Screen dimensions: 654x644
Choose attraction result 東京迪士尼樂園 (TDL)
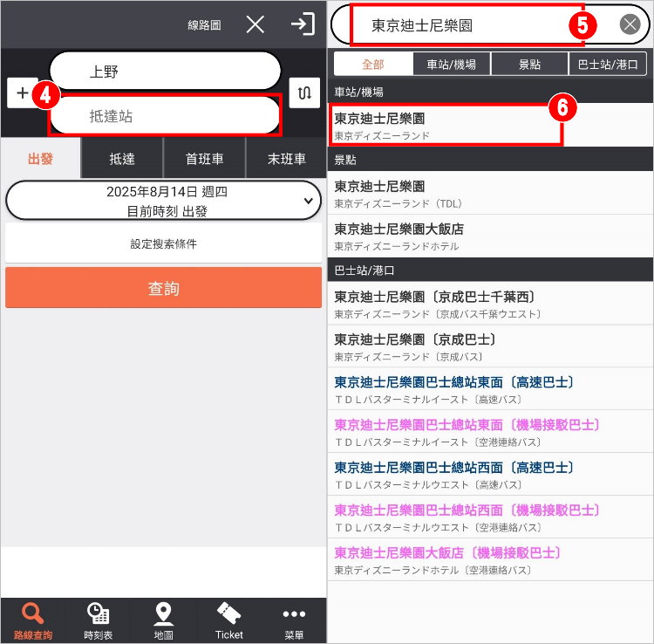pos(490,193)
